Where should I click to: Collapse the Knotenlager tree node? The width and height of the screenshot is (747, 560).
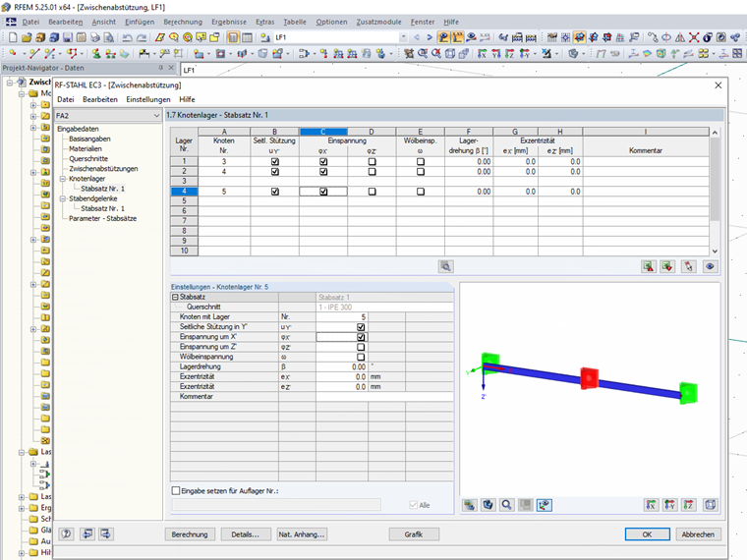tap(62, 179)
